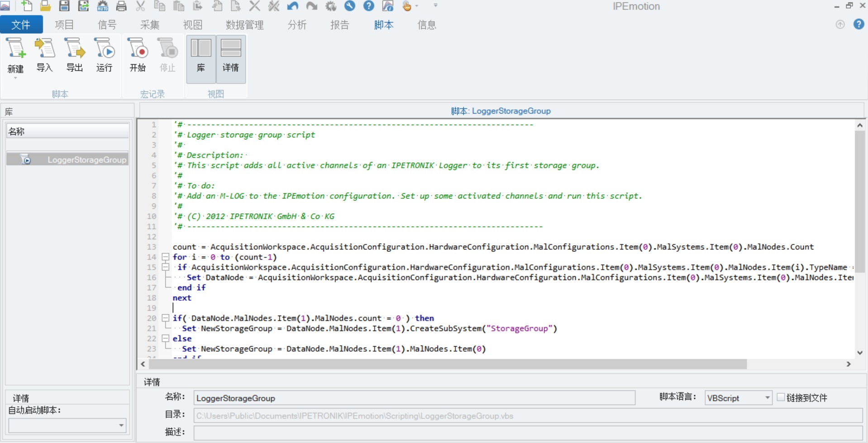868x443 pixels.
Task: Open dropdown arrow under 新建 button
Action: click(x=15, y=78)
